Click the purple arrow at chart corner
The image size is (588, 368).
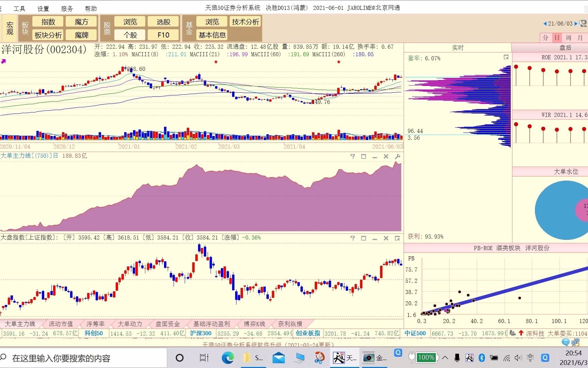[x=3, y=61]
